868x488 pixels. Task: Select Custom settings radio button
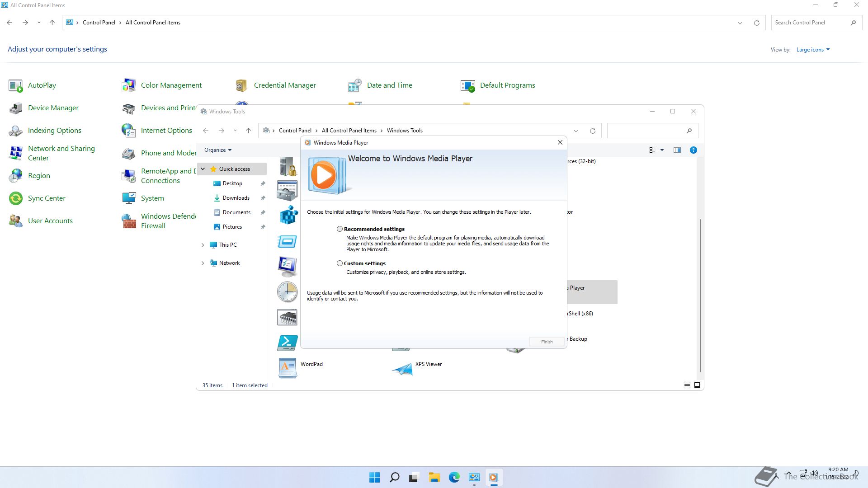point(340,263)
